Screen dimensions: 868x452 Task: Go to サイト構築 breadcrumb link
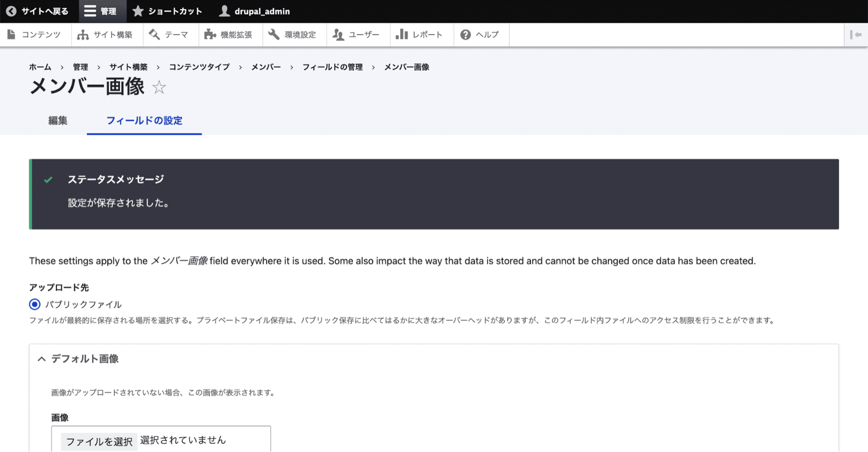coord(129,67)
